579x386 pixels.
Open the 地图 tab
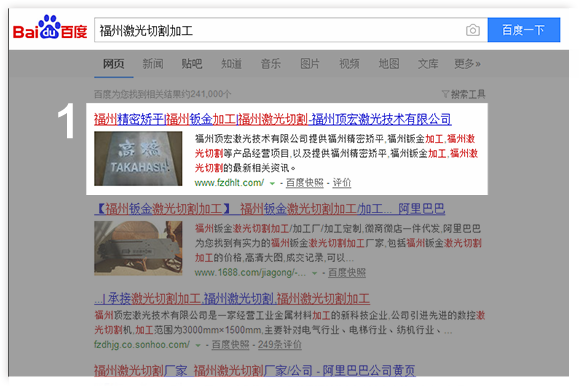tap(389, 64)
